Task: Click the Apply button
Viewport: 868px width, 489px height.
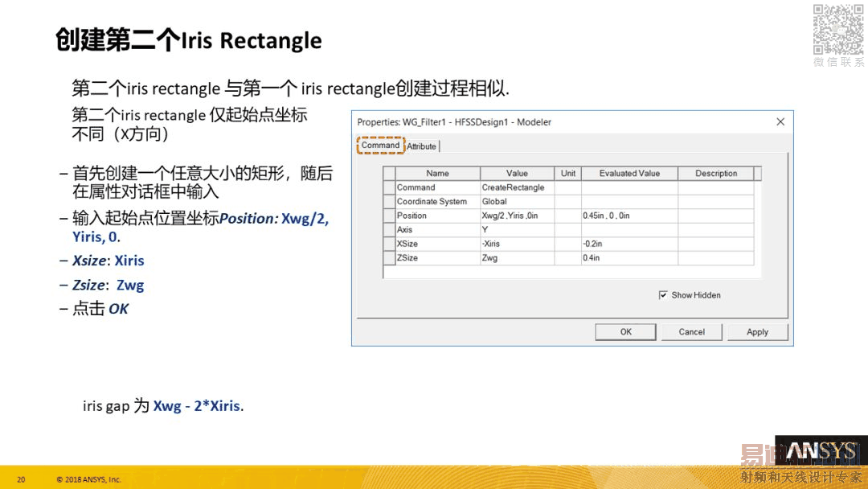Action: (x=757, y=331)
